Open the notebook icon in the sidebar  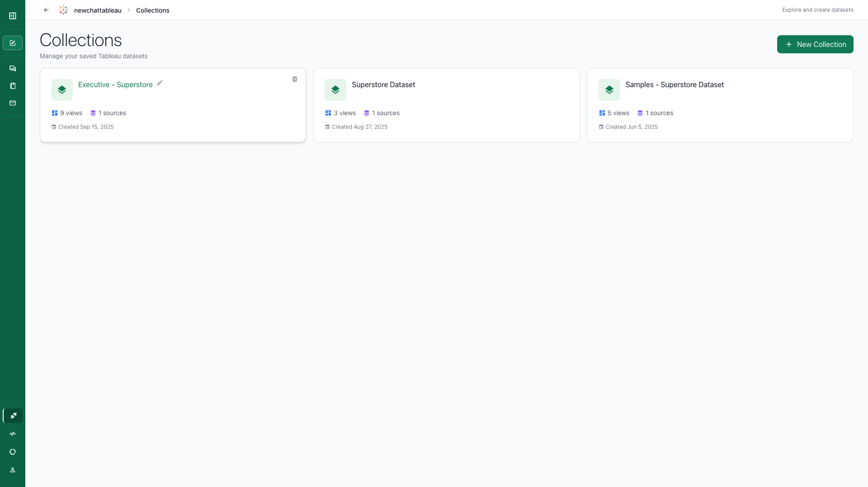[13, 85]
